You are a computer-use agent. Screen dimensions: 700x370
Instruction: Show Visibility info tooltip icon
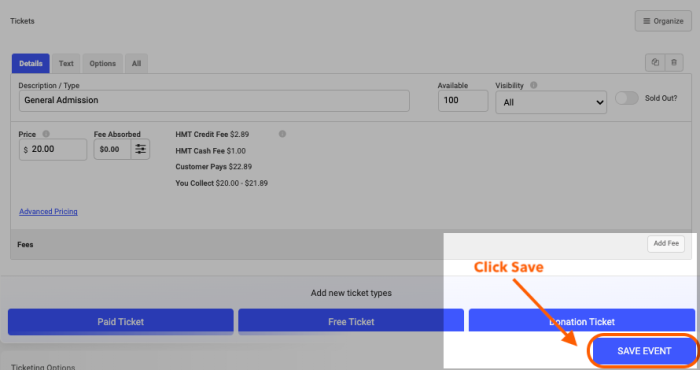click(x=533, y=85)
